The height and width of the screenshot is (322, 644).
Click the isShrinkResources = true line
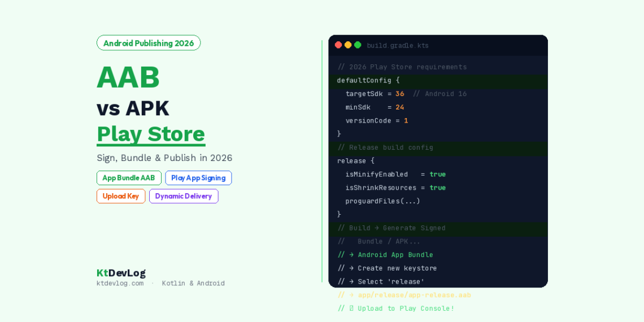[x=395, y=188]
